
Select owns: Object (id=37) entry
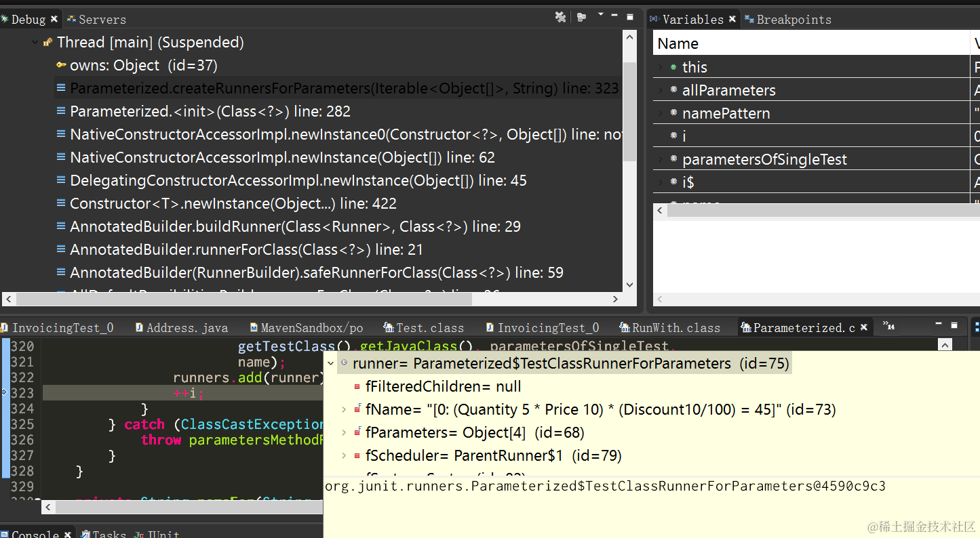(x=143, y=65)
